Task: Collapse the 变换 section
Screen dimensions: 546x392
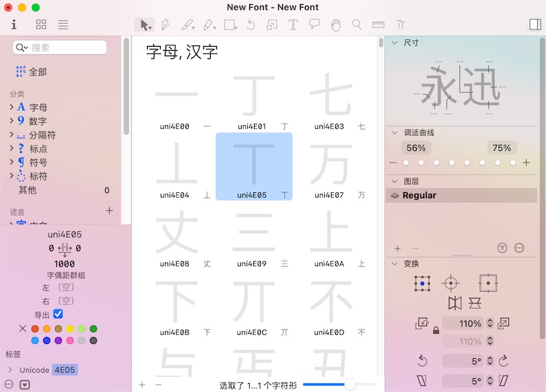Action: pyautogui.click(x=394, y=264)
